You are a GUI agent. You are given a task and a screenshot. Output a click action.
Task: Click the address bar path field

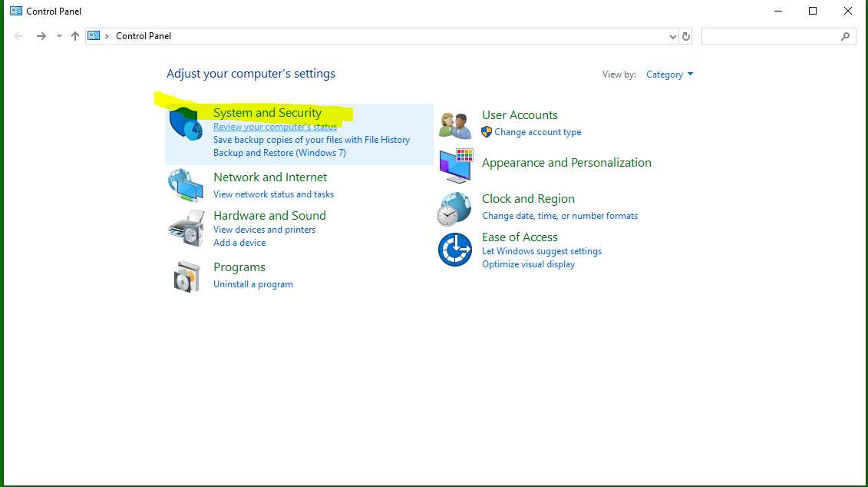coord(388,36)
